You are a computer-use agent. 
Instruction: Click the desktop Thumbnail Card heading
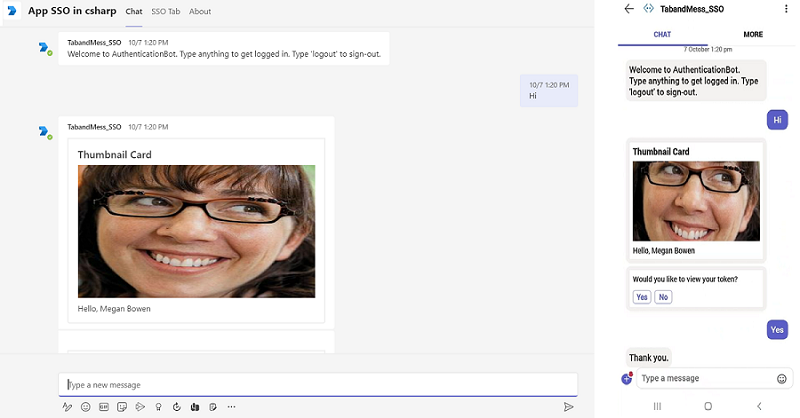[114, 155]
